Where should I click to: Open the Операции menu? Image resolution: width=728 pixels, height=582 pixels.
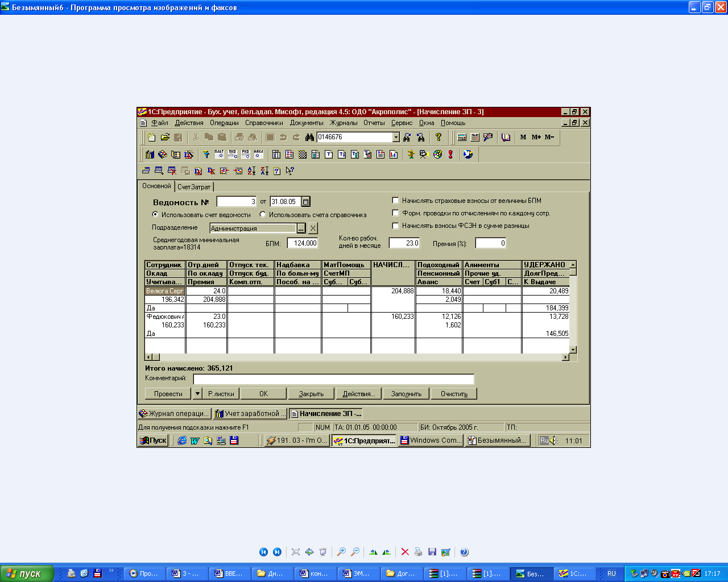224,123
